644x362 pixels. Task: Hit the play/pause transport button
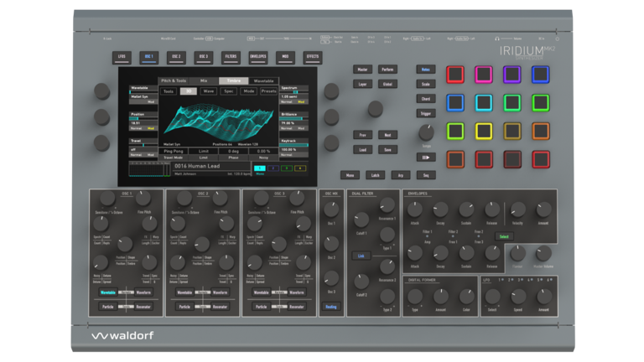click(425, 158)
